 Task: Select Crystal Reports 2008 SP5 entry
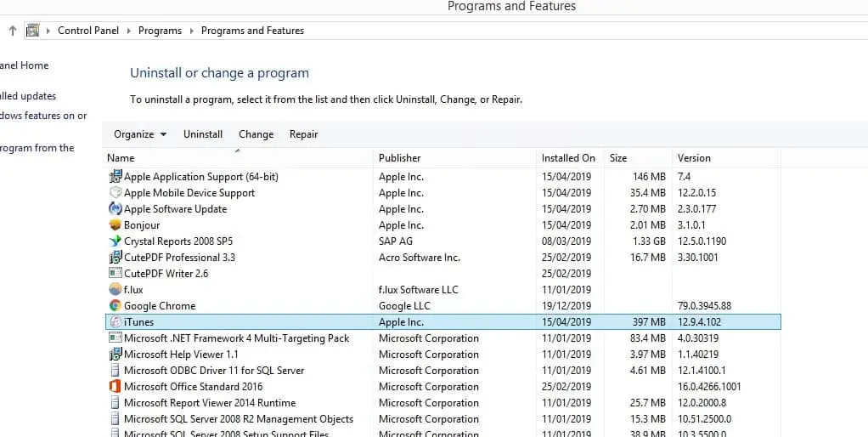pyautogui.click(x=178, y=241)
